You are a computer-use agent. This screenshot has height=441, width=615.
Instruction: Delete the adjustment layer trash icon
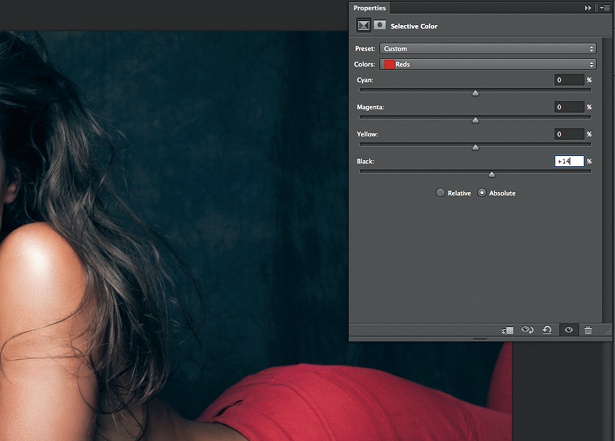588,330
